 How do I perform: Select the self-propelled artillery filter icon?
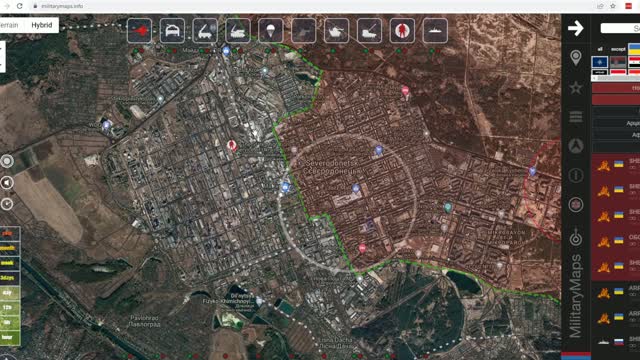tap(369, 31)
